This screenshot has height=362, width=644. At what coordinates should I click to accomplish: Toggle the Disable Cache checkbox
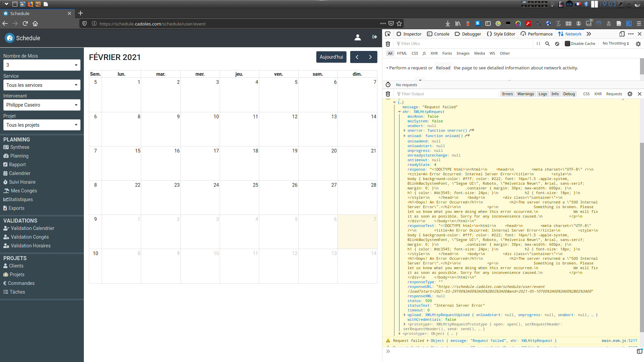click(x=568, y=44)
